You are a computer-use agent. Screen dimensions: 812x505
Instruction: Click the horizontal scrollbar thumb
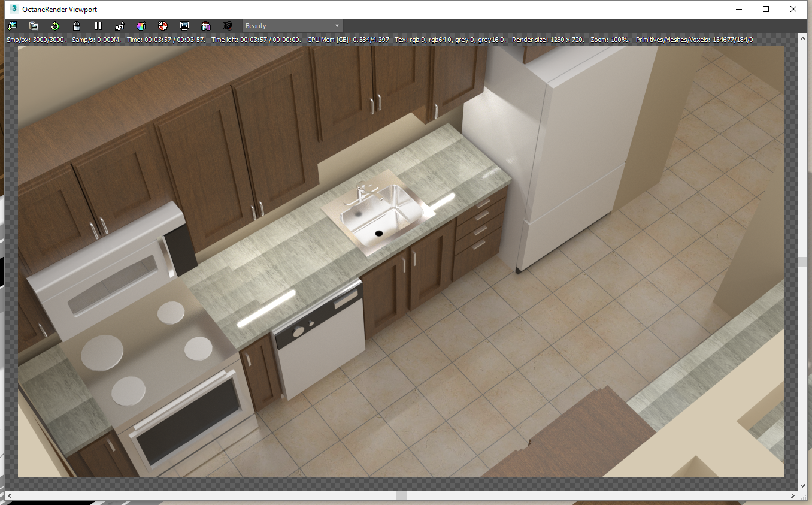pyautogui.click(x=401, y=495)
